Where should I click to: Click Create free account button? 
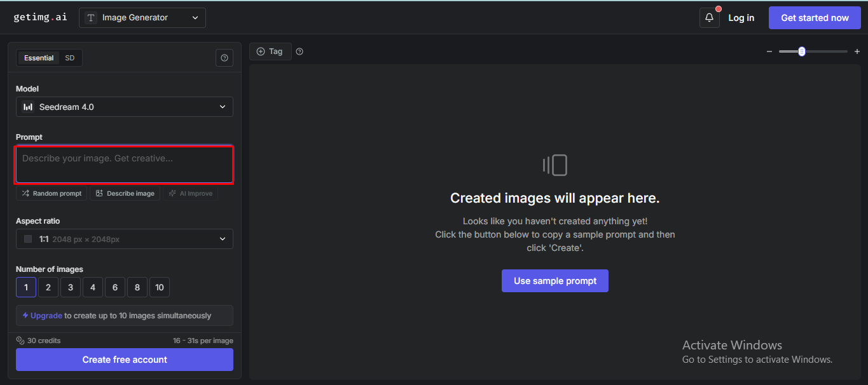(x=125, y=360)
